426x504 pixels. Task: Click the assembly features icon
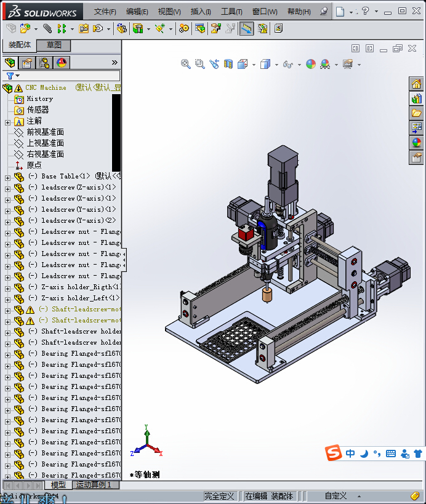[138, 28]
